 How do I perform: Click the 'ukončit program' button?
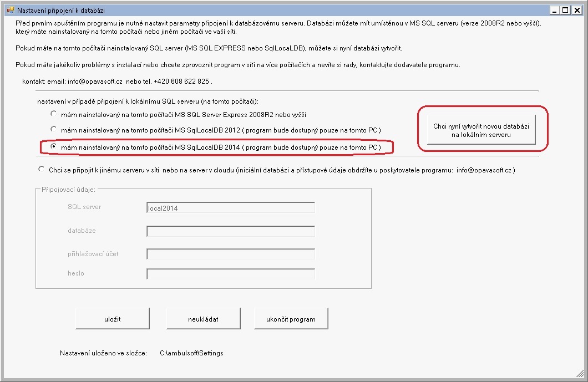coord(291,319)
